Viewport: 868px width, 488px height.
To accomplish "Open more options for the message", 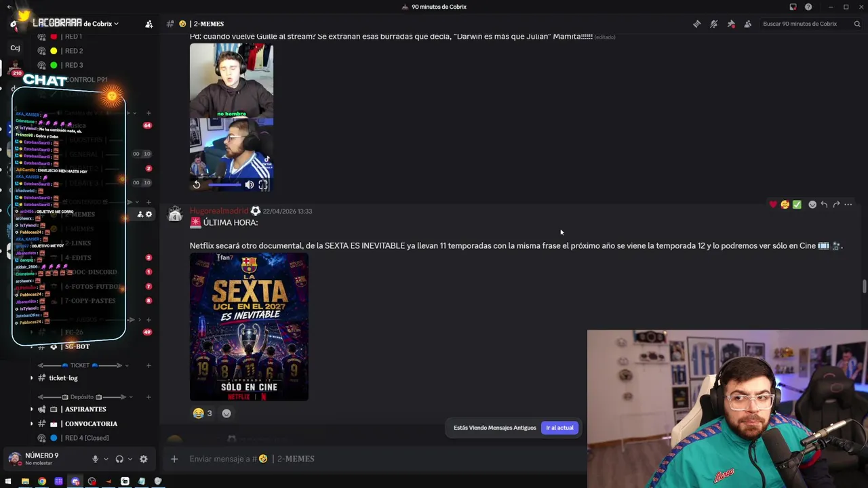I will (848, 204).
